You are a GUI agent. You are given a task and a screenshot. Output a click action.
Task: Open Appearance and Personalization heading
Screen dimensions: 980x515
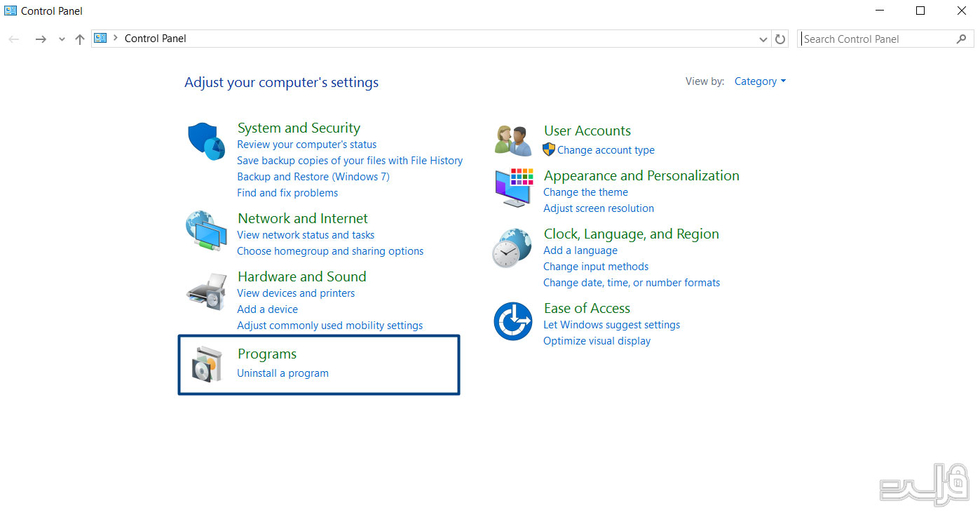(x=641, y=175)
